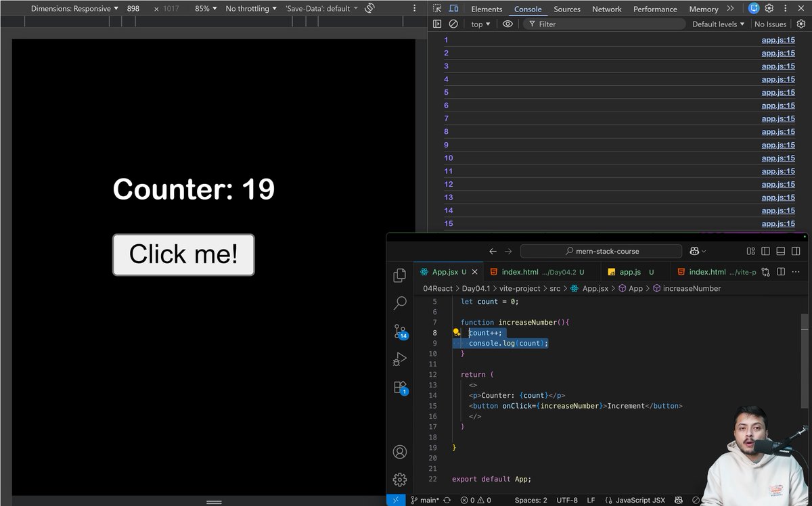Switch to the Network tab in DevTools
The width and height of the screenshot is (812, 506).
(606, 9)
